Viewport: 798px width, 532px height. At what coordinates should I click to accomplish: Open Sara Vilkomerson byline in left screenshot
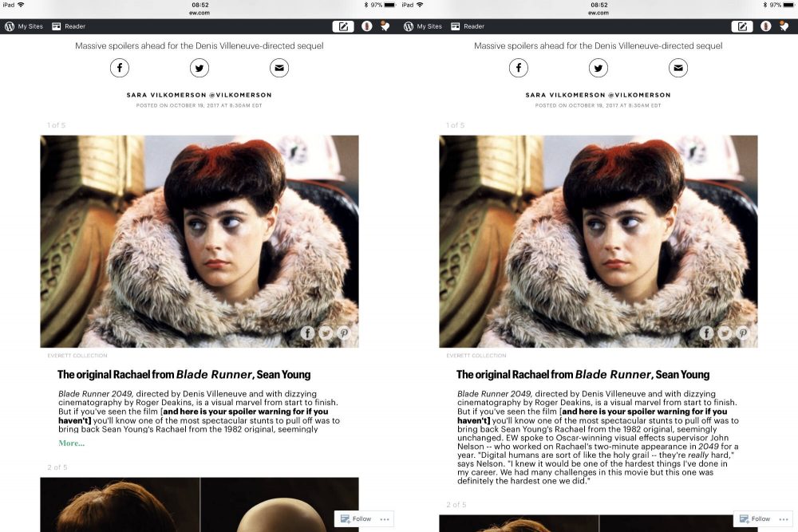pyautogui.click(x=199, y=95)
